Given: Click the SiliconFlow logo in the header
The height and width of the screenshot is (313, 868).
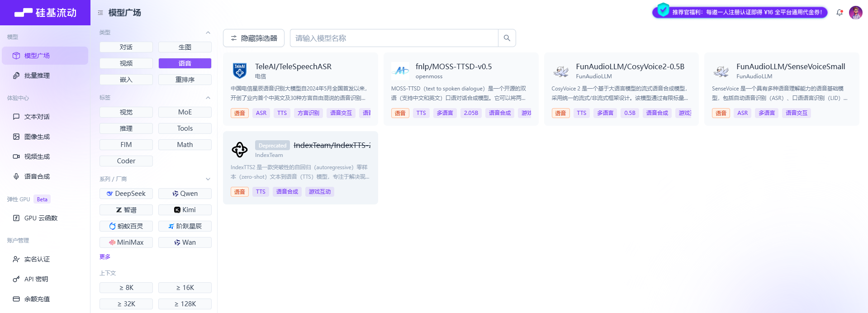Looking at the screenshot, I should tap(45, 13).
